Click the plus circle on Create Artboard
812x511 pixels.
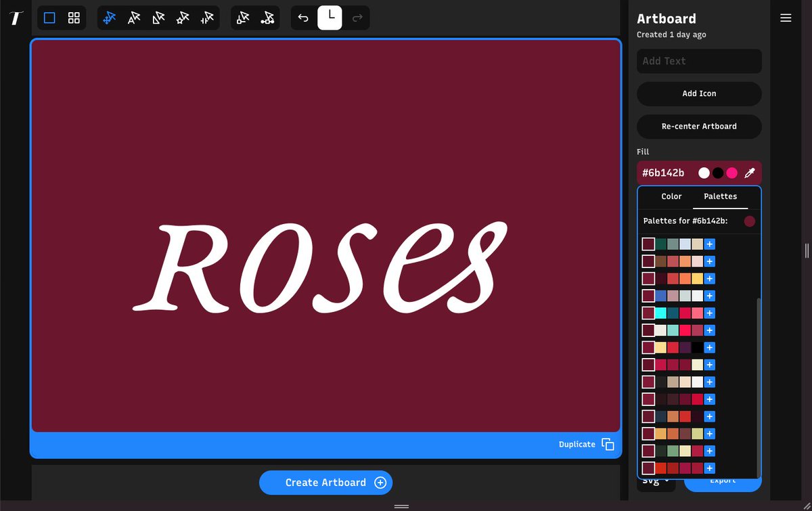pyautogui.click(x=380, y=483)
